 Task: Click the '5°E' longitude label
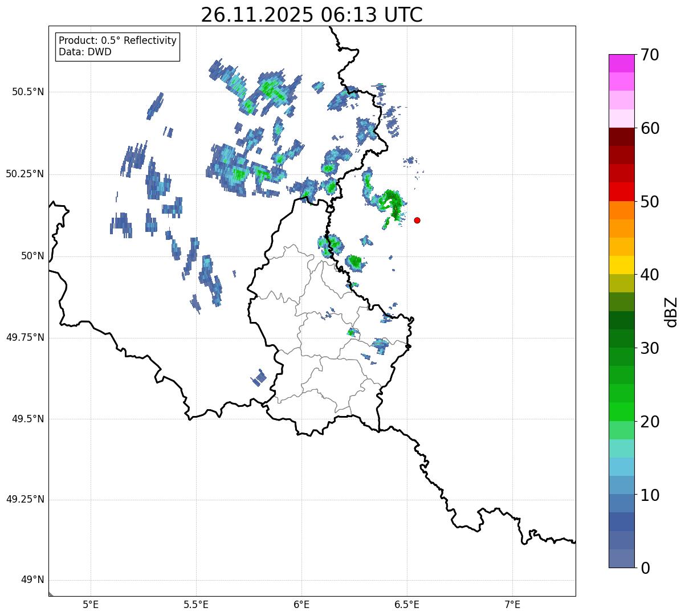pos(91,605)
